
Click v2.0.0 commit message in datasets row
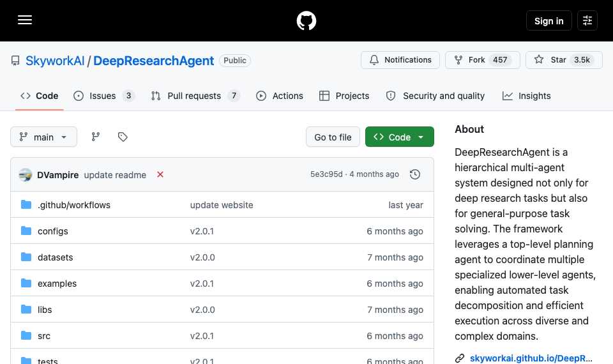click(x=202, y=257)
